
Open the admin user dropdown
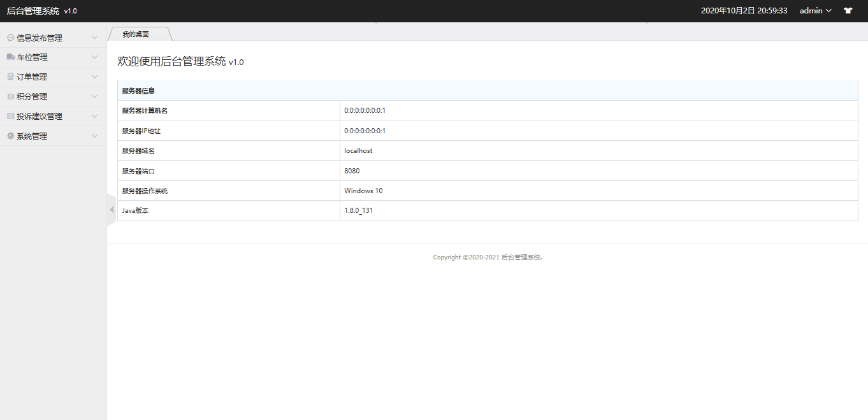tap(816, 11)
